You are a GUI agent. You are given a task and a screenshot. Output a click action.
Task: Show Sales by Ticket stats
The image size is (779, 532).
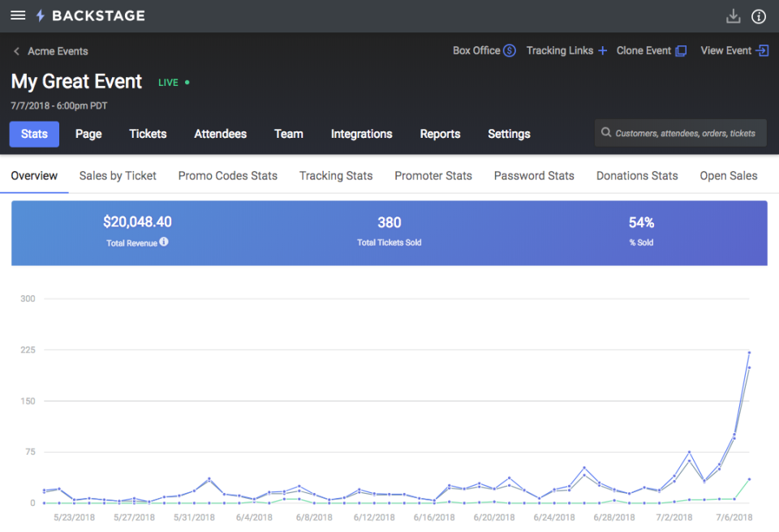coord(118,175)
